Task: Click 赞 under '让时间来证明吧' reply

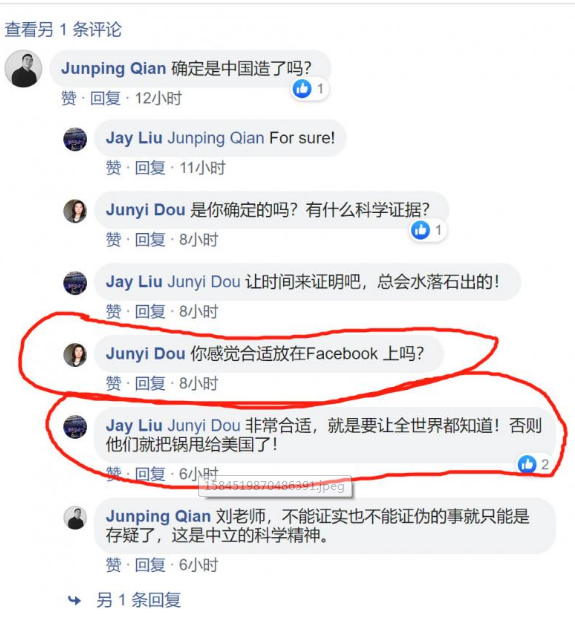Action: [113, 311]
